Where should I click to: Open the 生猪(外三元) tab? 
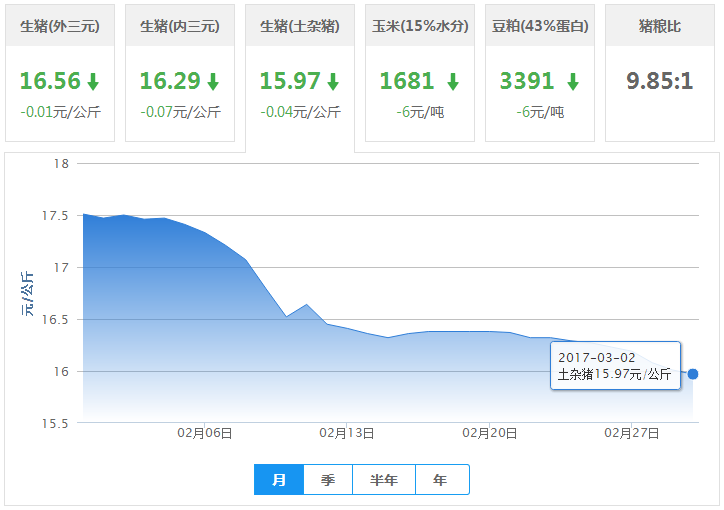(x=60, y=26)
